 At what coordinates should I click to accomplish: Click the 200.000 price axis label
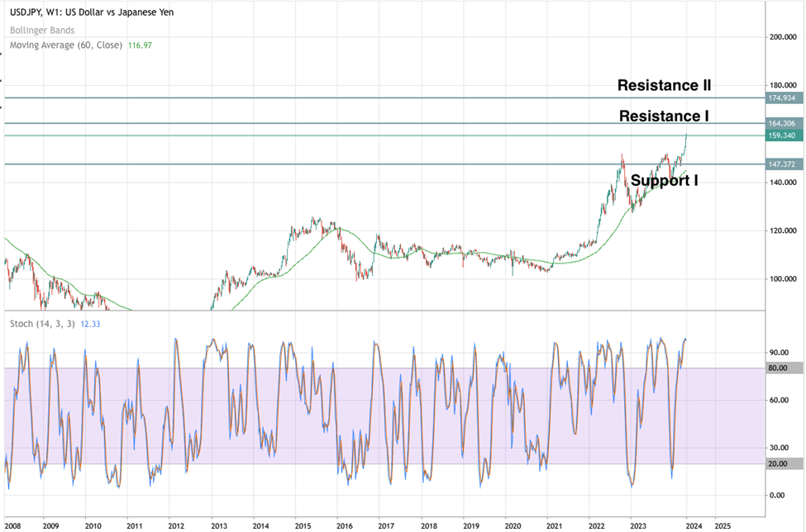coord(781,37)
